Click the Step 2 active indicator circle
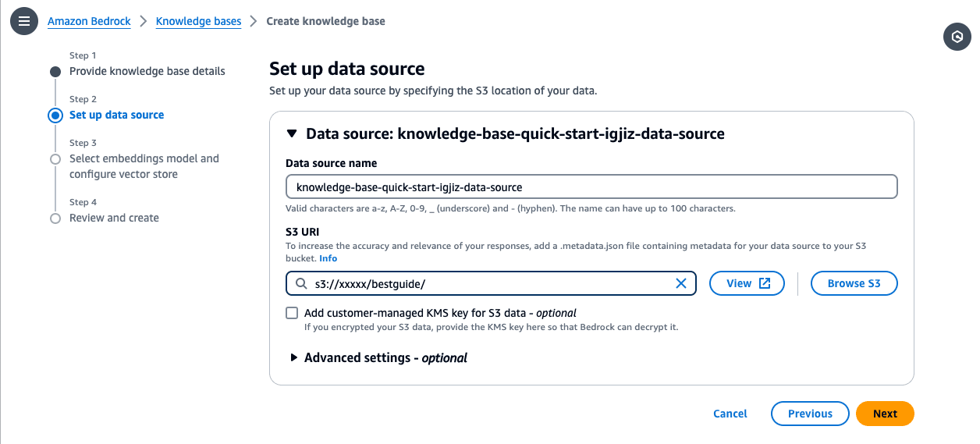This screenshot has width=980, height=444. (x=55, y=115)
